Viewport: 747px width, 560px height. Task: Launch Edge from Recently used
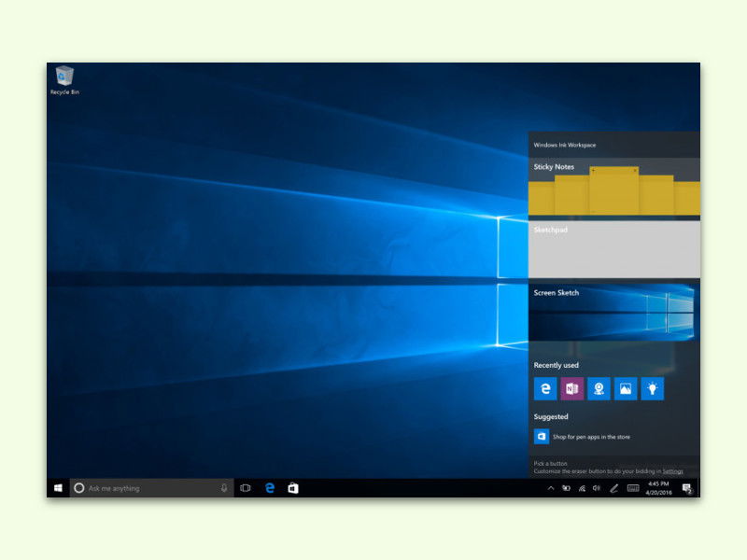pos(545,388)
